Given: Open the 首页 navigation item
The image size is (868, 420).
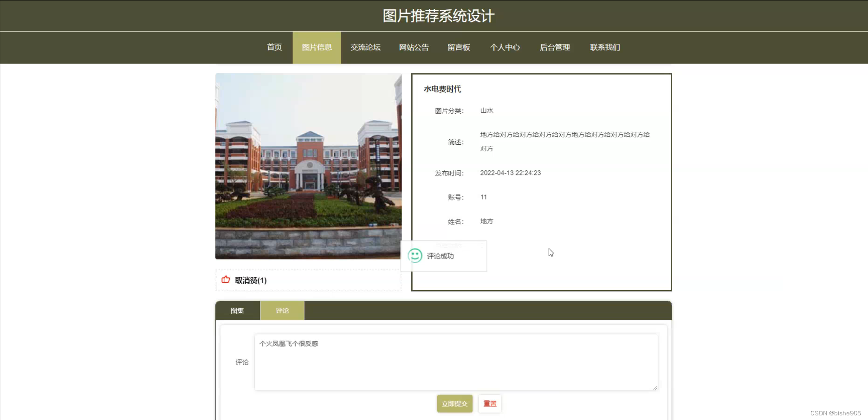Looking at the screenshot, I should (x=274, y=47).
